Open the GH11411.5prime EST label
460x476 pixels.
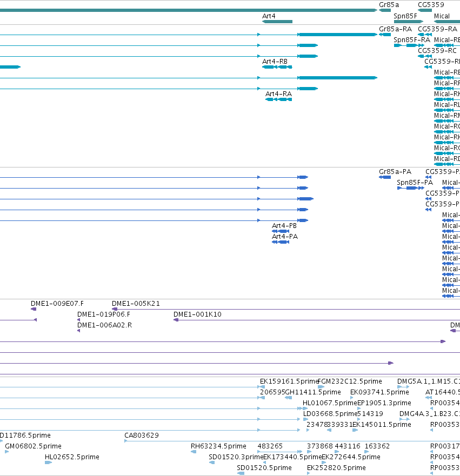pyautogui.click(x=313, y=392)
